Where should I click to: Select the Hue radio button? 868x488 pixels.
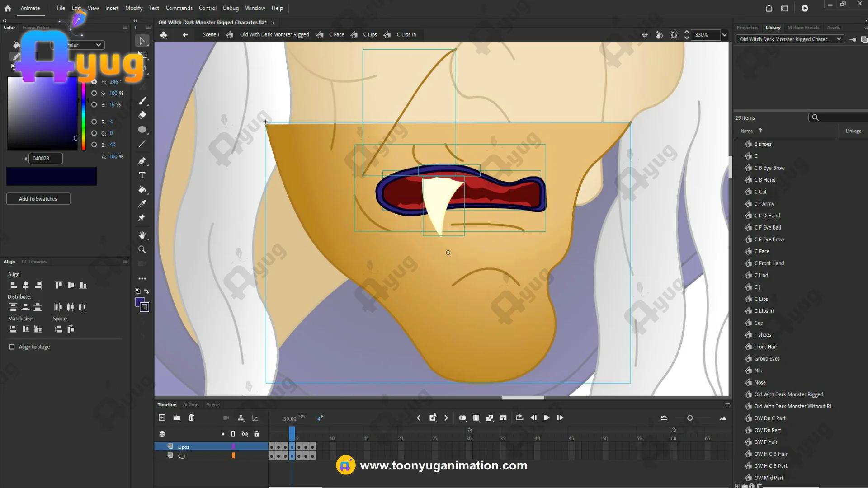94,82
